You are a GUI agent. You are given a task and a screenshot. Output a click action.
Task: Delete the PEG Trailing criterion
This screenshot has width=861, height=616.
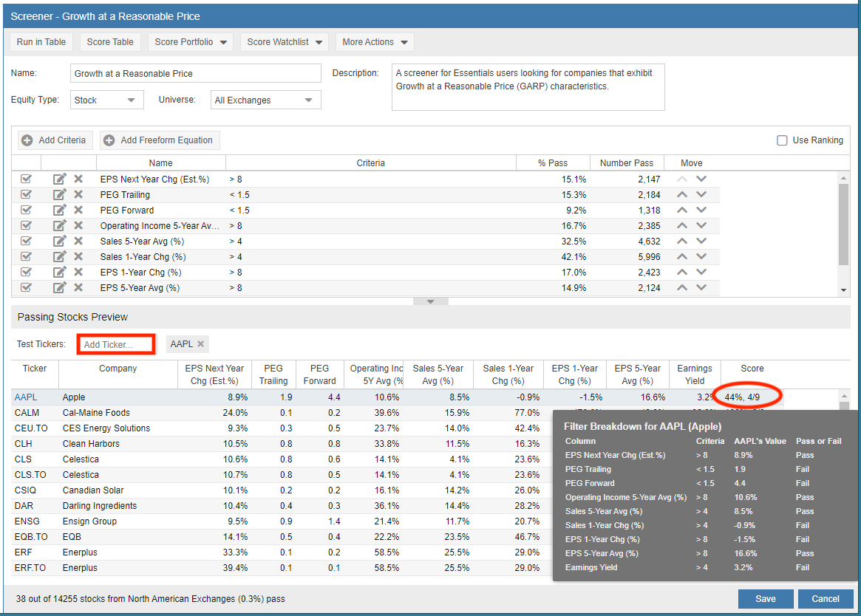coord(78,194)
